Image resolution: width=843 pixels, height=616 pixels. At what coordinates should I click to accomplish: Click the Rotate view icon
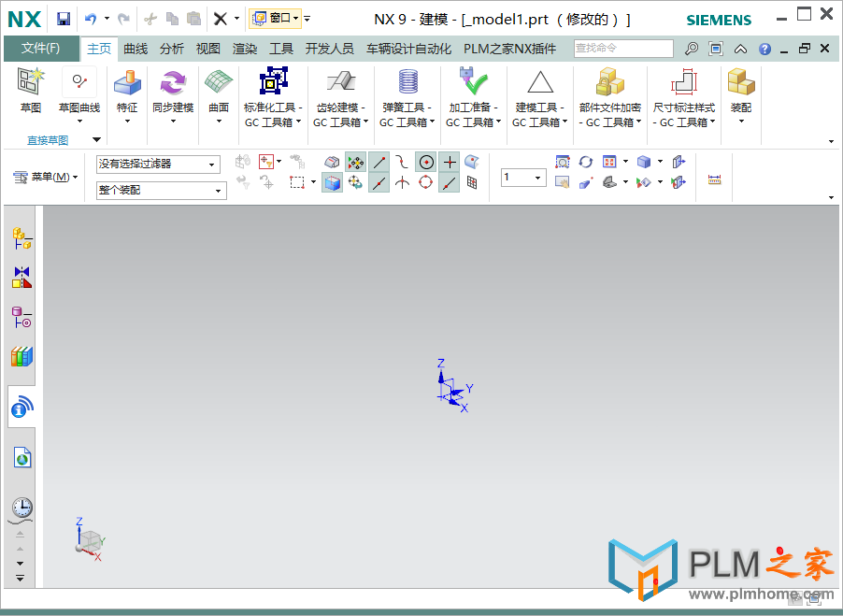(x=586, y=162)
